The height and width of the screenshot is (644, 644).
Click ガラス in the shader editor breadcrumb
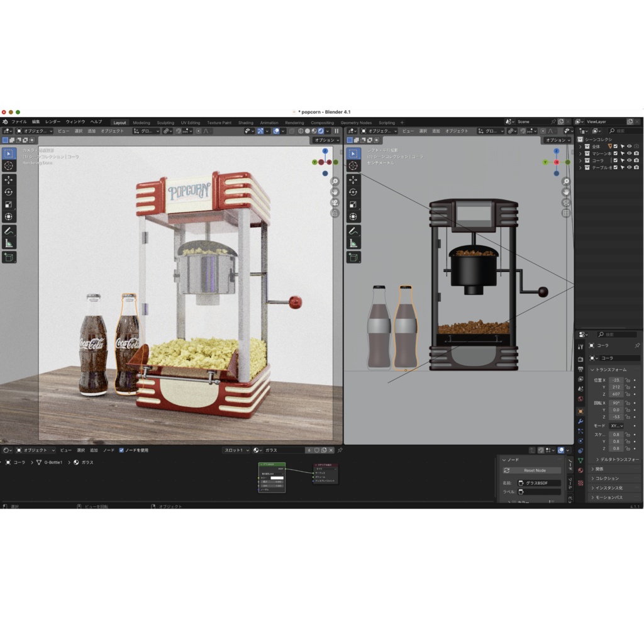point(87,462)
